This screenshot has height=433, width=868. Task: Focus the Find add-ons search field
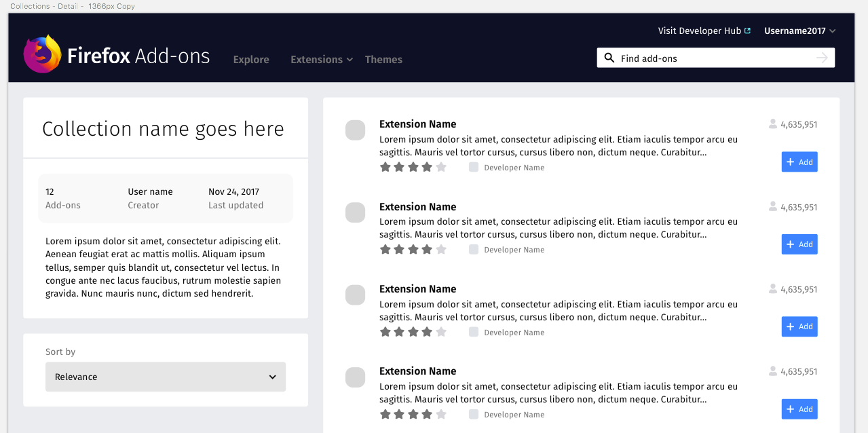point(716,58)
